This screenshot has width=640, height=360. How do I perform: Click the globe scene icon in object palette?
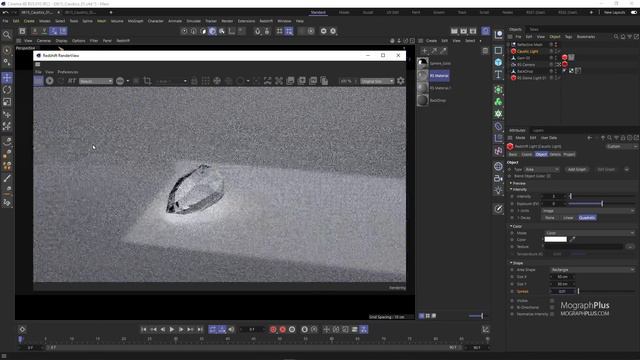pyautogui.click(x=498, y=166)
